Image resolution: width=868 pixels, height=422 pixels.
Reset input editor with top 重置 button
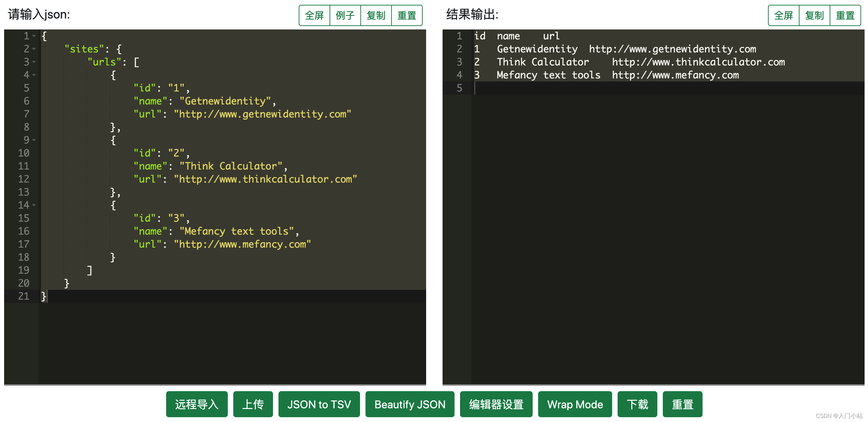pos(407,15)
